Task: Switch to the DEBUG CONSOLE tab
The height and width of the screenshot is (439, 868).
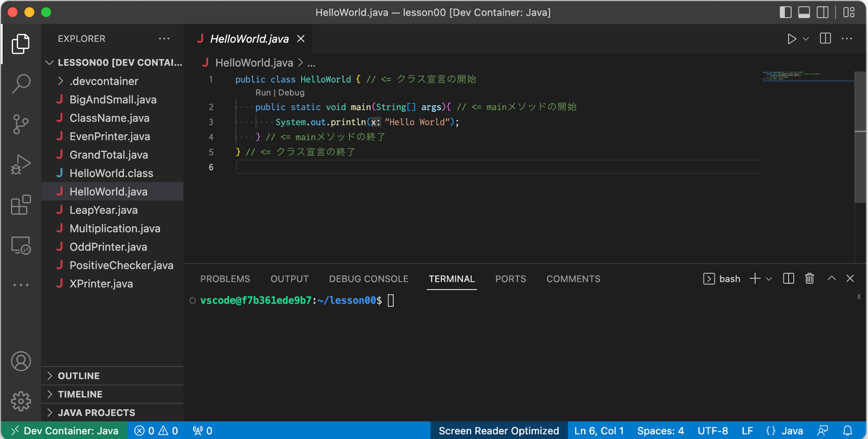Action: pyautogui.click(x=368, y=279)
